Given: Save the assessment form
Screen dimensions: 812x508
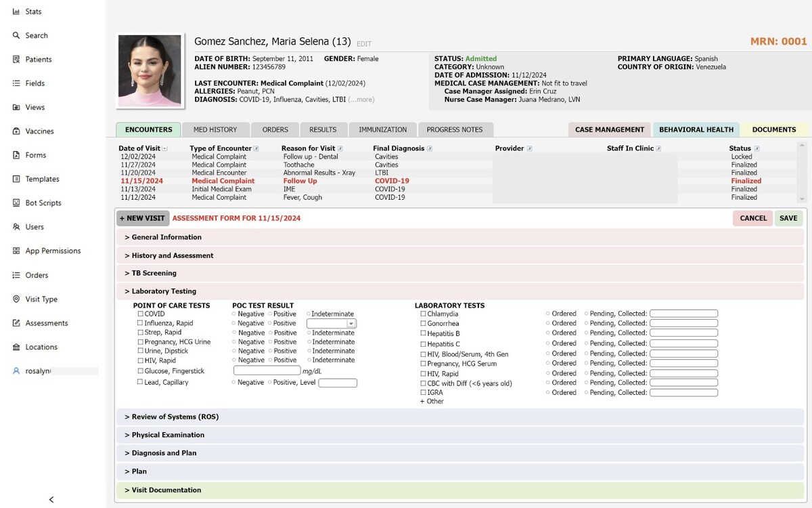Looking at the screenshot, I should coord(788,218).
